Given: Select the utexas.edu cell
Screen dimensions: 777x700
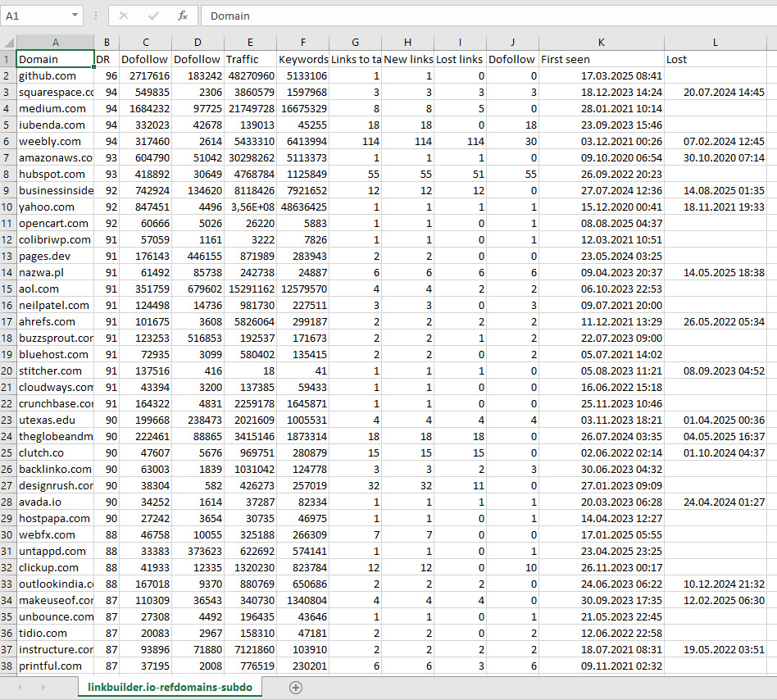Looking at the screenshot, I should (56, 420).
